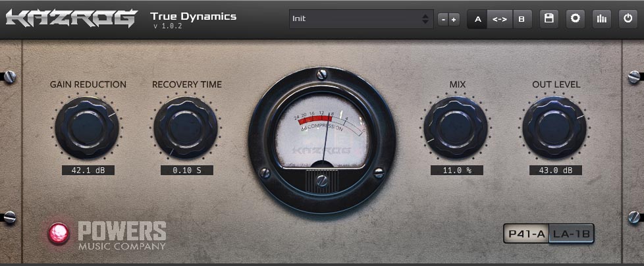Click the compression VU meter
Screen dimensions: 644x266
click(321, 132)
